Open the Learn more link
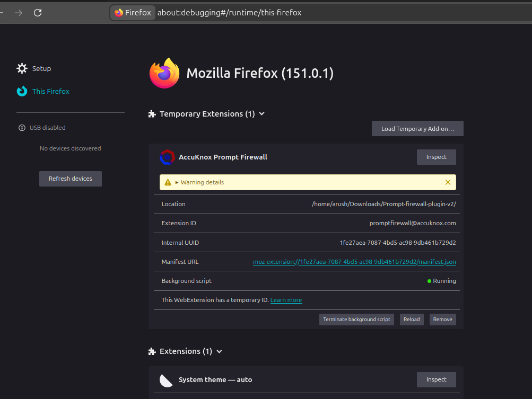This screenshot has width=532, height=399. 286,300
